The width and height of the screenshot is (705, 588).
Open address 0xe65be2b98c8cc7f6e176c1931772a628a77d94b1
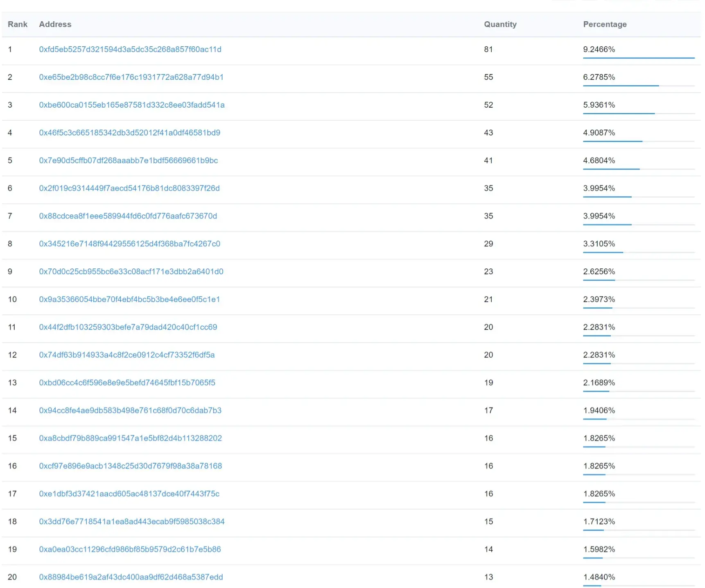pos(131,77)
